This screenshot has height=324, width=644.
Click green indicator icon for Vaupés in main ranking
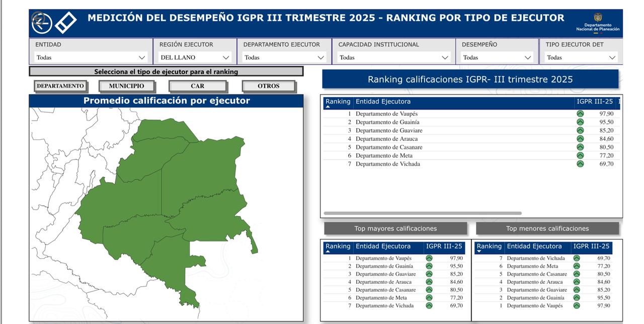tap(580, 114)
